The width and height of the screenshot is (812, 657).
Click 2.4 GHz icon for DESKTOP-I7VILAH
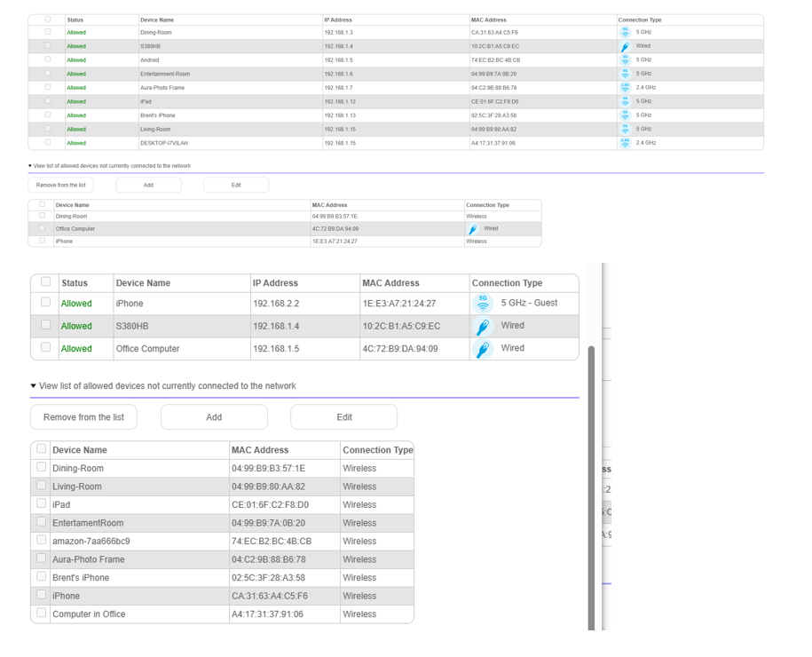625,143
